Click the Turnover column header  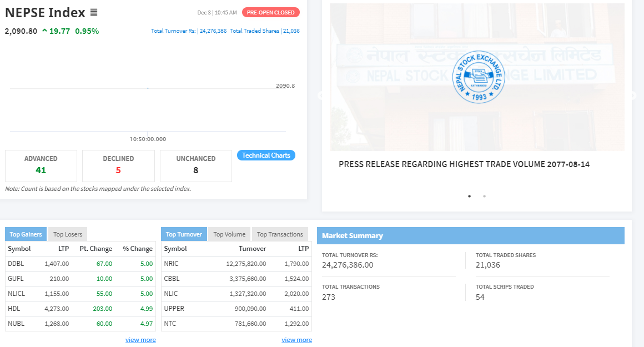[252, 248]
